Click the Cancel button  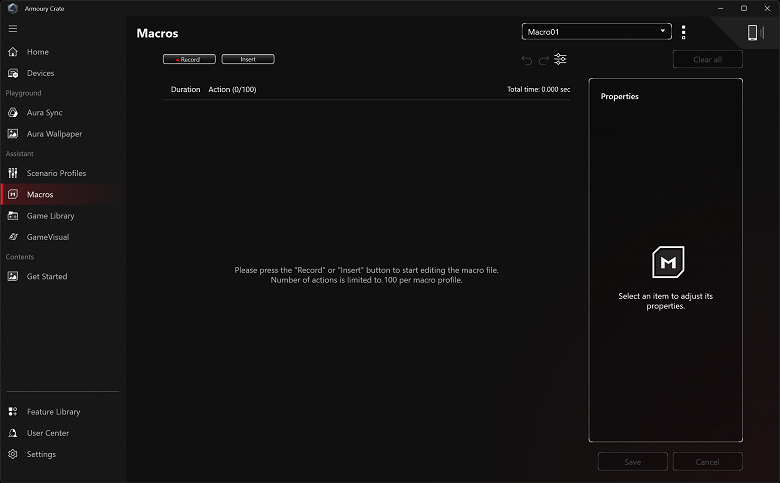click(x=707, y=462)
